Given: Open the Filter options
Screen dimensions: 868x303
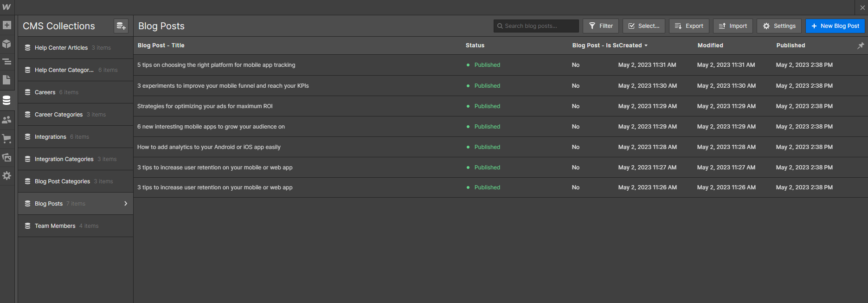Looking at the screenshot, I should 601,26.
